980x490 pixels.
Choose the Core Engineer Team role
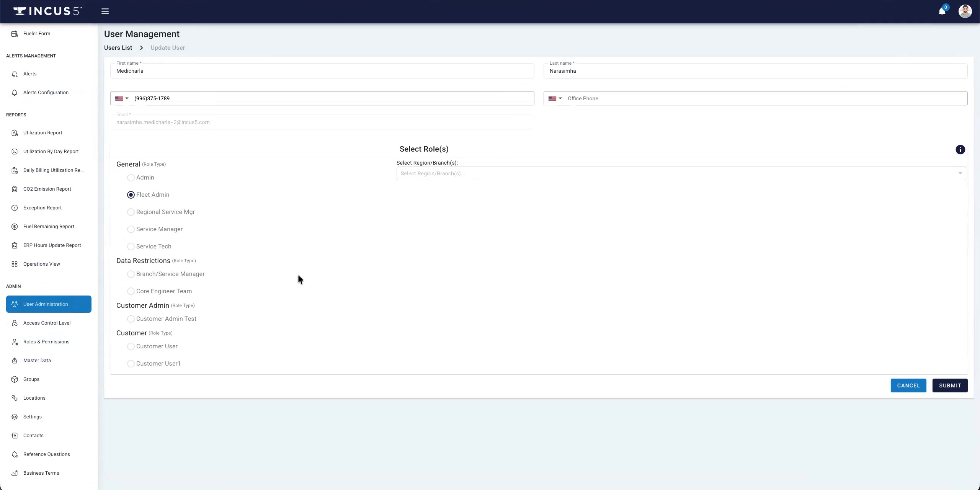coord(131,291)
